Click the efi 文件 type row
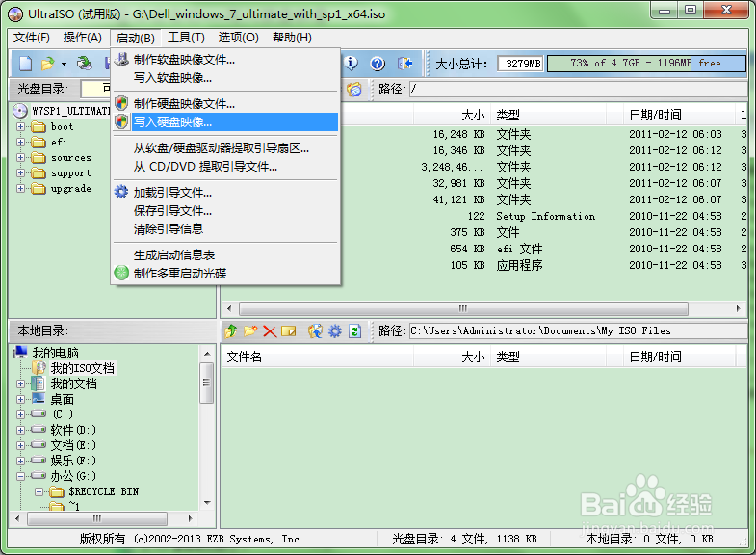The height and width of the screenshot is (555, 756). click(x=519, y=249)
